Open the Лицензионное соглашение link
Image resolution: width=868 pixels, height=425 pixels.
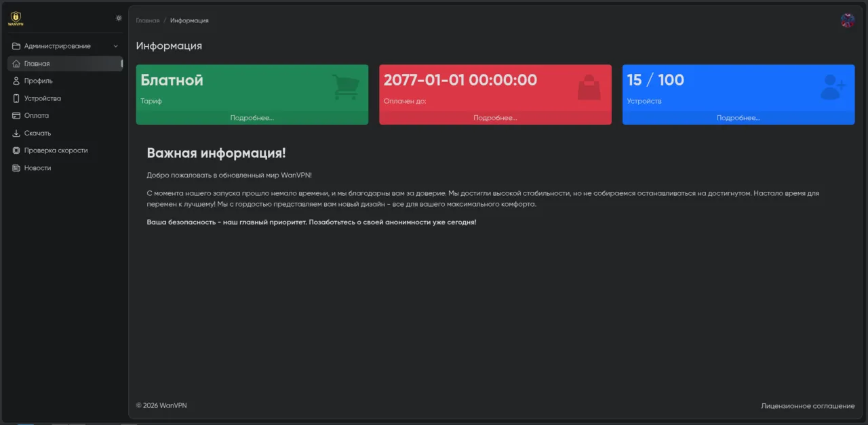coord(808,406)
